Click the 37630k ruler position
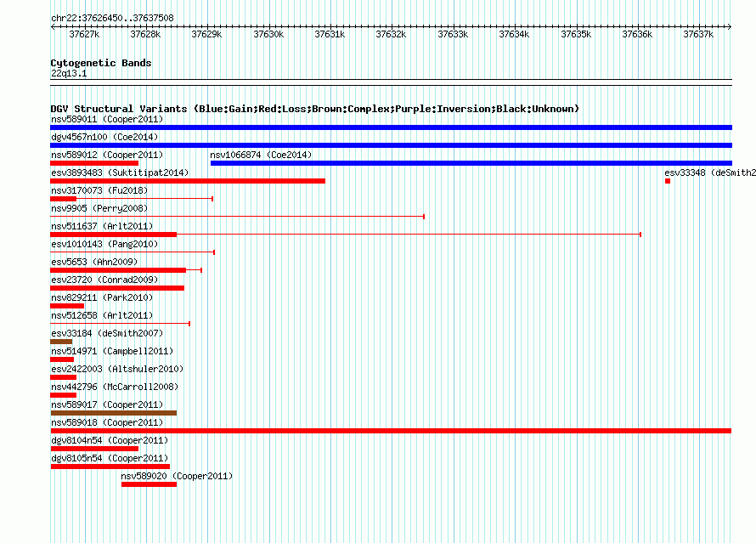This screenshot has height=543, width=756. (x=268, y=34)
